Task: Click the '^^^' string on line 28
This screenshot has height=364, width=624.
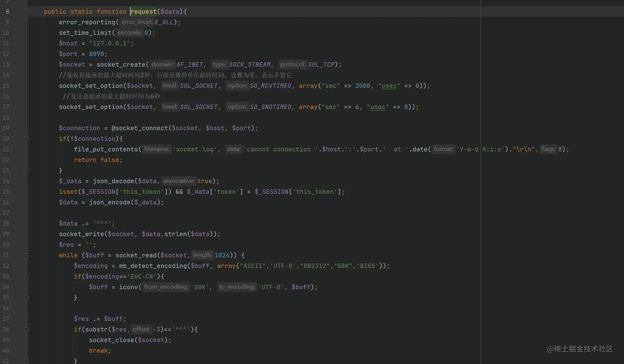Action: coord(102,223)
